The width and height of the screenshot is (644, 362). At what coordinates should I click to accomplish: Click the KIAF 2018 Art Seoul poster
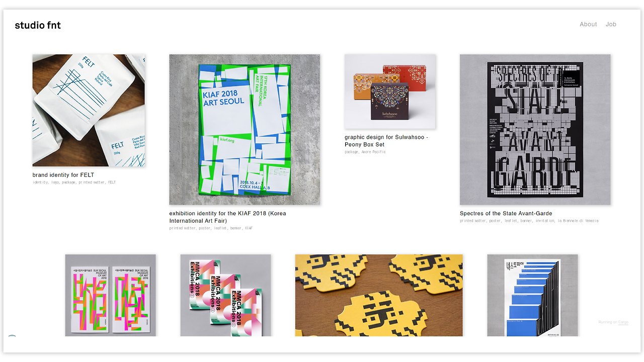(245, 130)
